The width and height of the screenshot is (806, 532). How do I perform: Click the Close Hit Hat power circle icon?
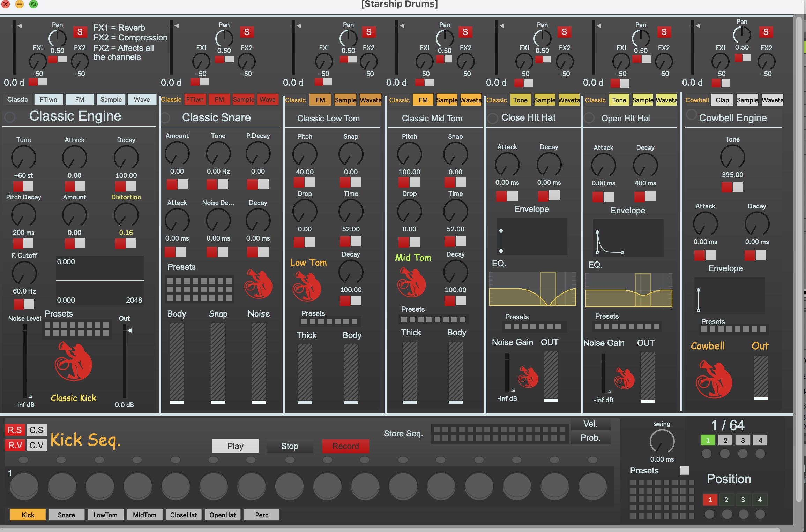click(493, 118)
